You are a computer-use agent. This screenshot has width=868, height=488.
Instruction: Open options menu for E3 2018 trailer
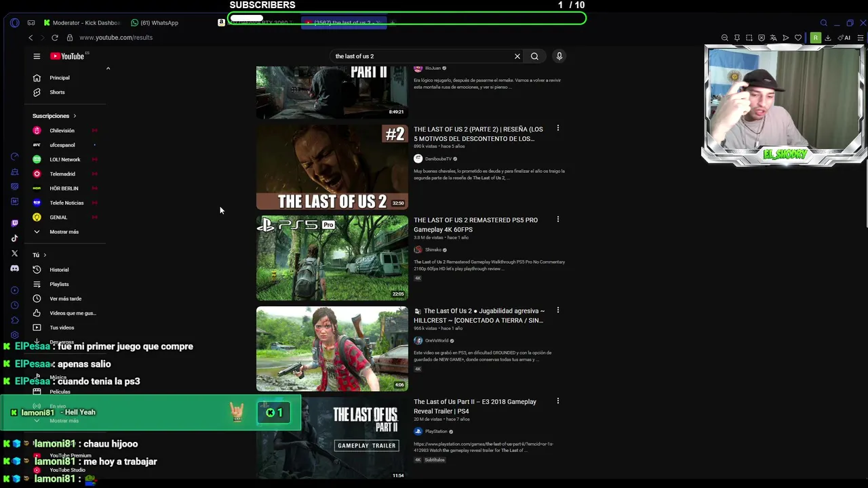click(558, 401)
